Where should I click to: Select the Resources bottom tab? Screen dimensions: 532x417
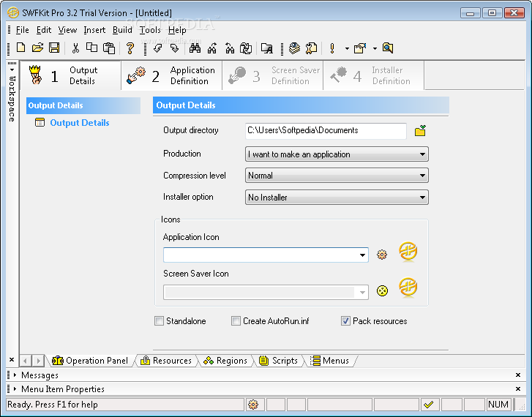(166, 361)
